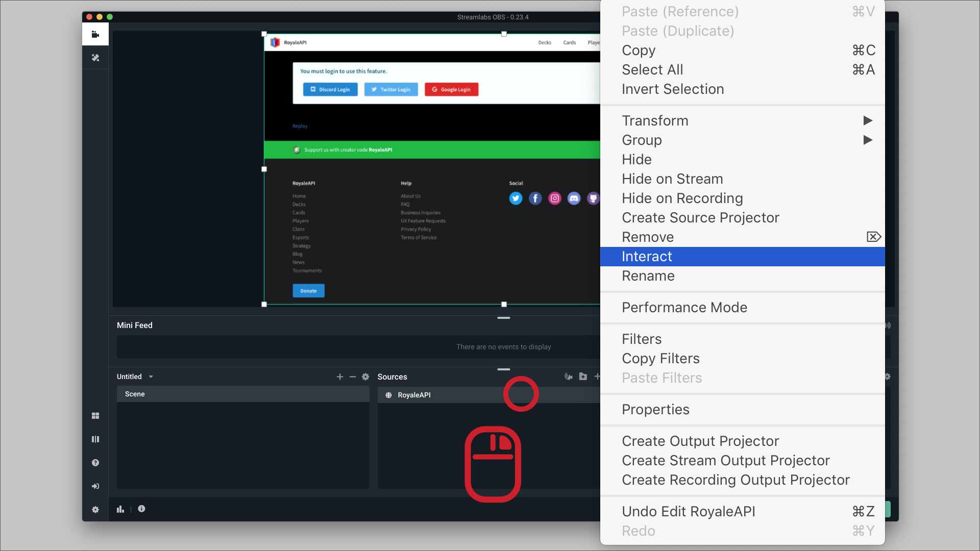This screenshot has width=980, height=551.
Task: Select the Scene item in scenes list
Action: (x=243, y=394)
